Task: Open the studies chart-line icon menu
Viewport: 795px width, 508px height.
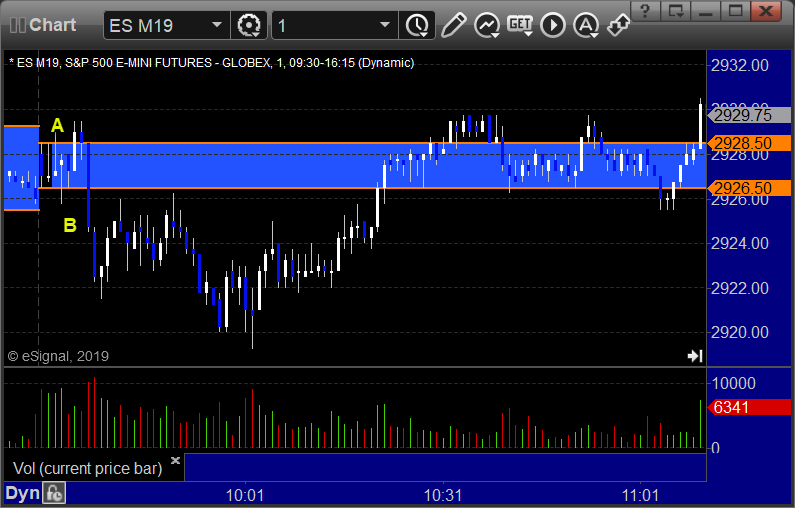Action: pos(487,25)
